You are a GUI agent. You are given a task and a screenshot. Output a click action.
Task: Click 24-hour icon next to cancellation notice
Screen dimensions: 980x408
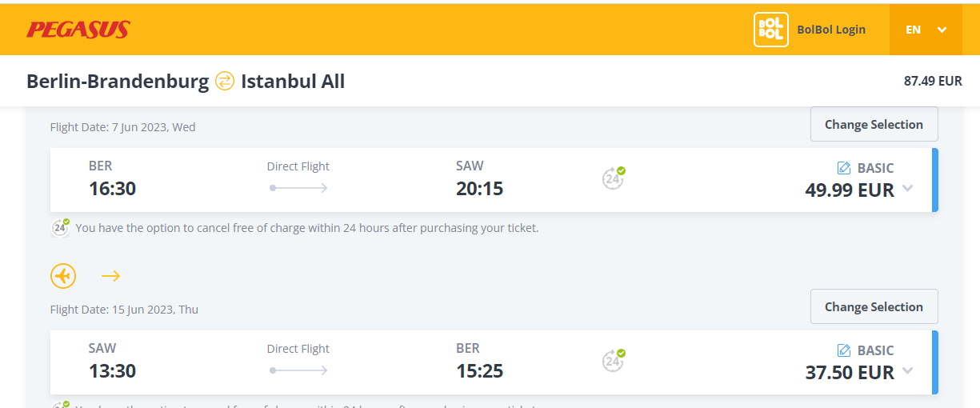[61, 227]
